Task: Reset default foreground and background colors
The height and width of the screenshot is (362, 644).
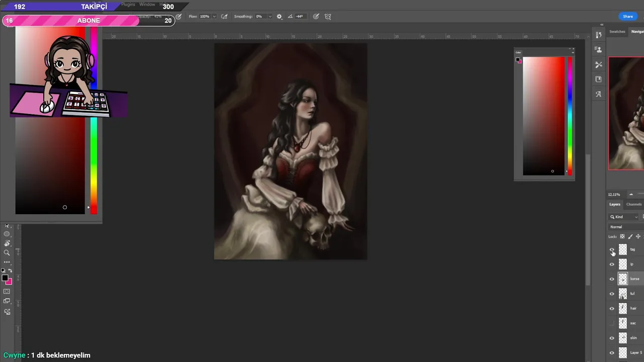Action: pyautogui.click(x=4, y=271)
